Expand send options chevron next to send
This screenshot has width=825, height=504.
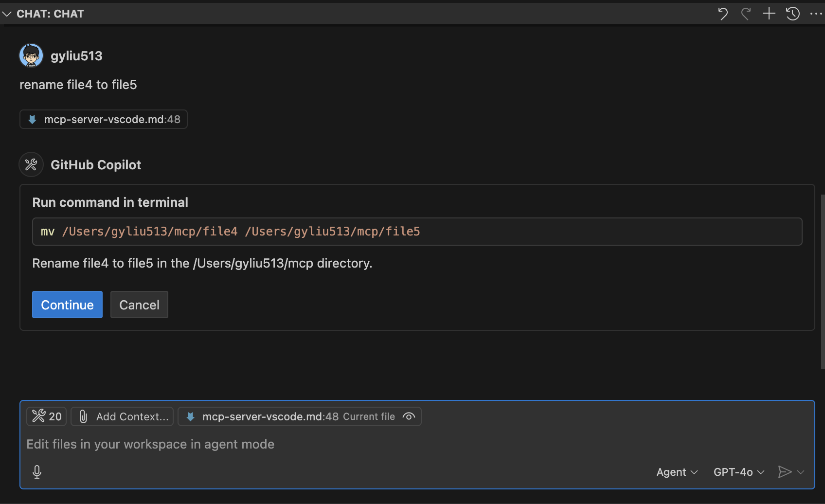(801, 472)
